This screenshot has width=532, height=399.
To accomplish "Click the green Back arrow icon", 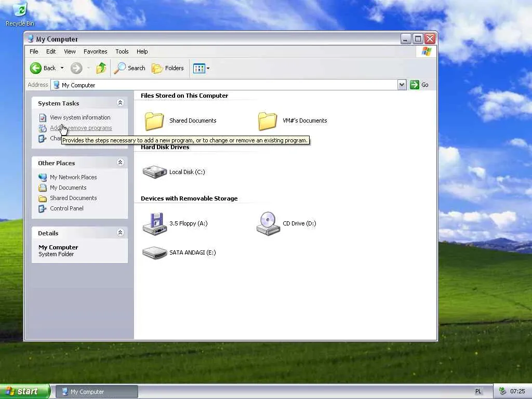I will [36, 68].
